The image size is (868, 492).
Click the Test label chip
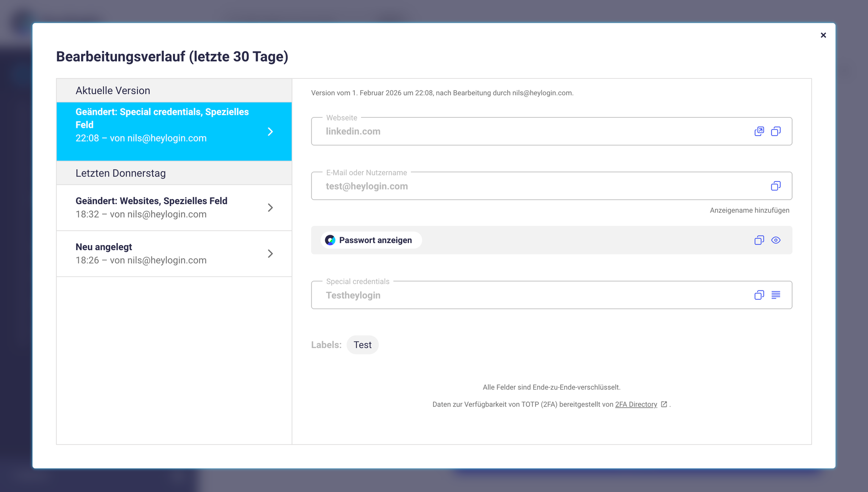[362, 345]
